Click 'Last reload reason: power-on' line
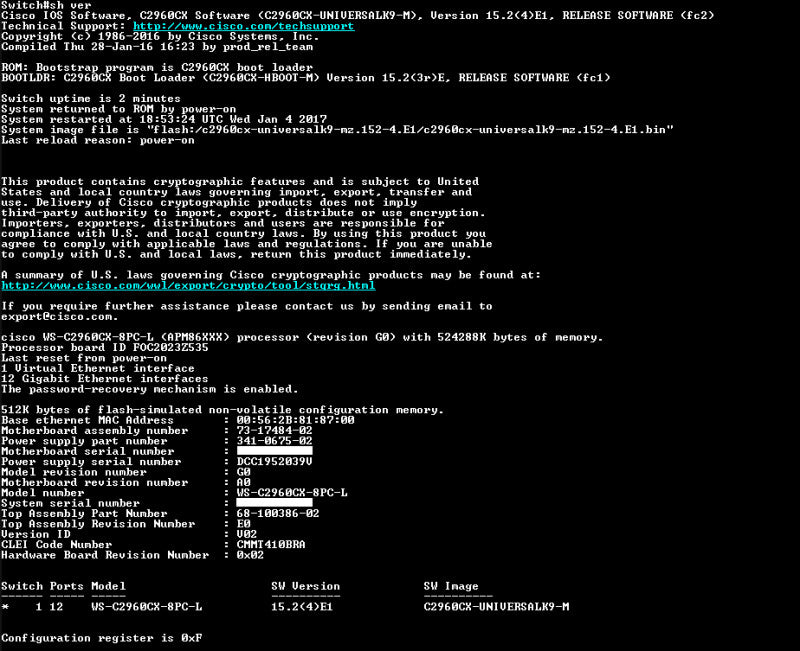The width and height of the screenshot is (800, 651). 98,140
